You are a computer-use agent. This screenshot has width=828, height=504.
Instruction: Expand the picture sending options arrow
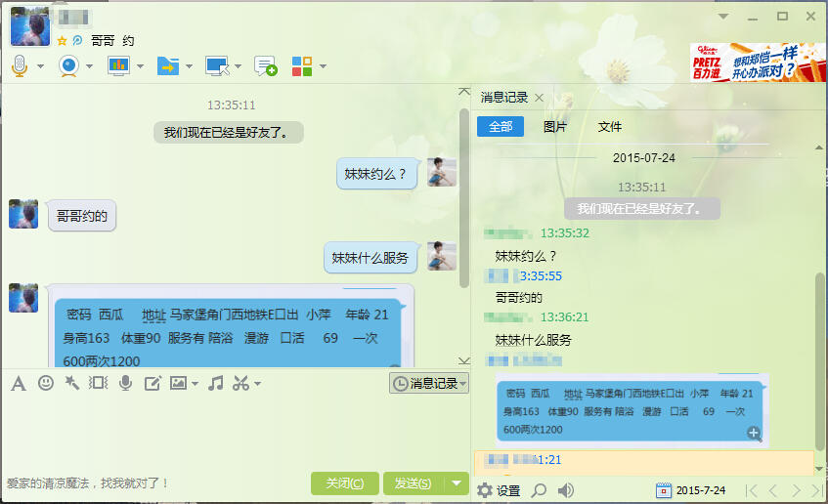[x=195, y=384]
